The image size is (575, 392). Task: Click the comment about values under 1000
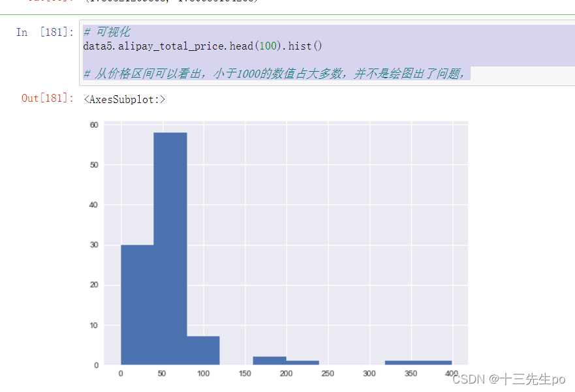coord(274,74)
